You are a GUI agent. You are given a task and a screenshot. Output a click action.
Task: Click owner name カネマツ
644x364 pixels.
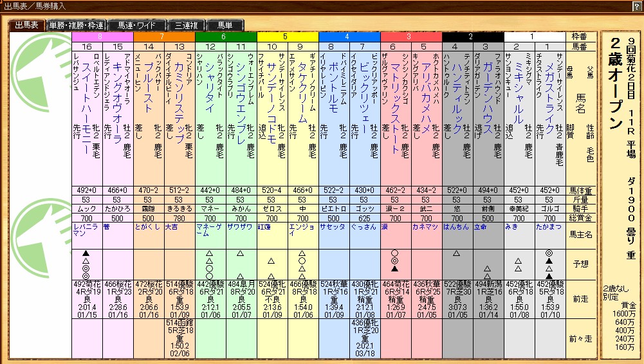(425, 227)
